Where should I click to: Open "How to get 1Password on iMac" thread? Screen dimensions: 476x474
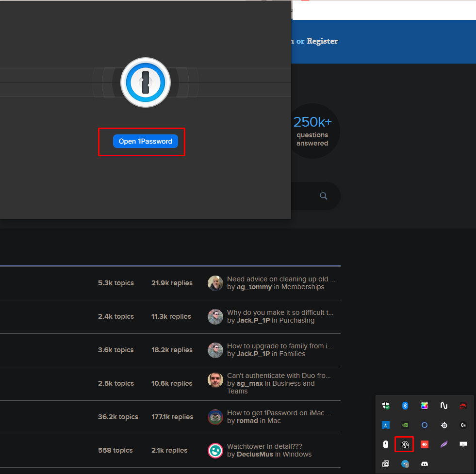[279, 413]
